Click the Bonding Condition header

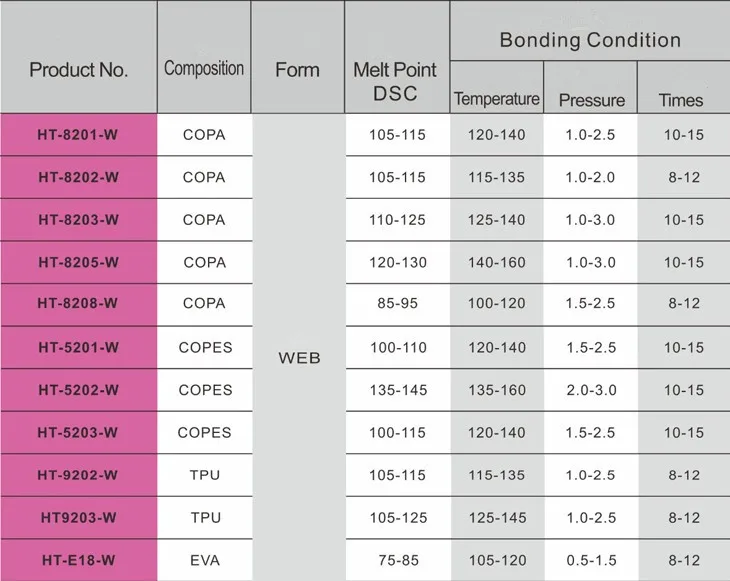tap(590, 41)
